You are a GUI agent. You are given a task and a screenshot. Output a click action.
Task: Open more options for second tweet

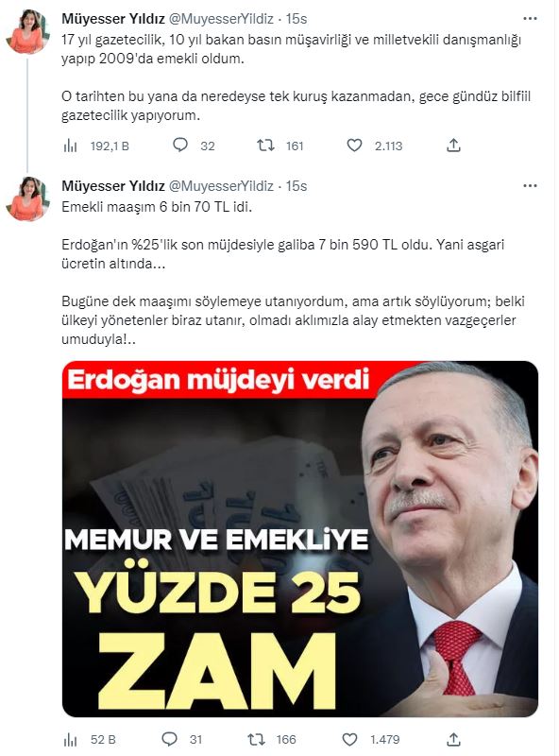click(x=530, y=186)
